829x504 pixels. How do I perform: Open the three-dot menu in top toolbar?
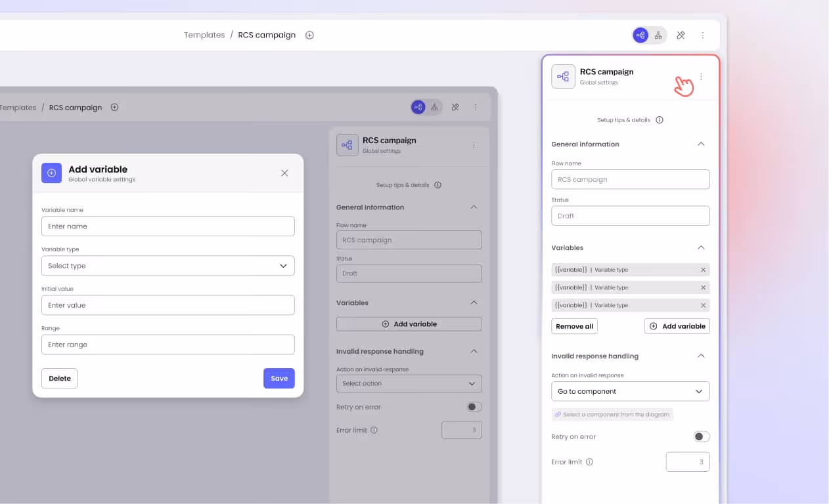pos(703,35)
